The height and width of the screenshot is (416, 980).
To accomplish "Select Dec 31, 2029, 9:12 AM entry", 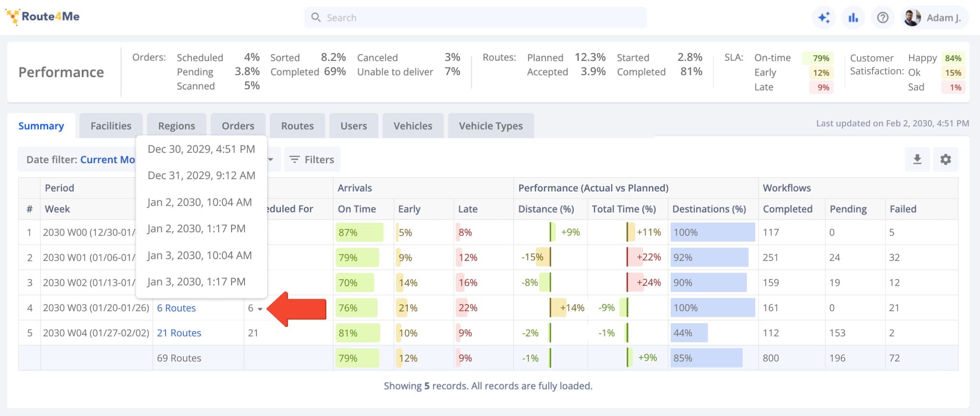I will pyautogui.click(x=201, y=175).
